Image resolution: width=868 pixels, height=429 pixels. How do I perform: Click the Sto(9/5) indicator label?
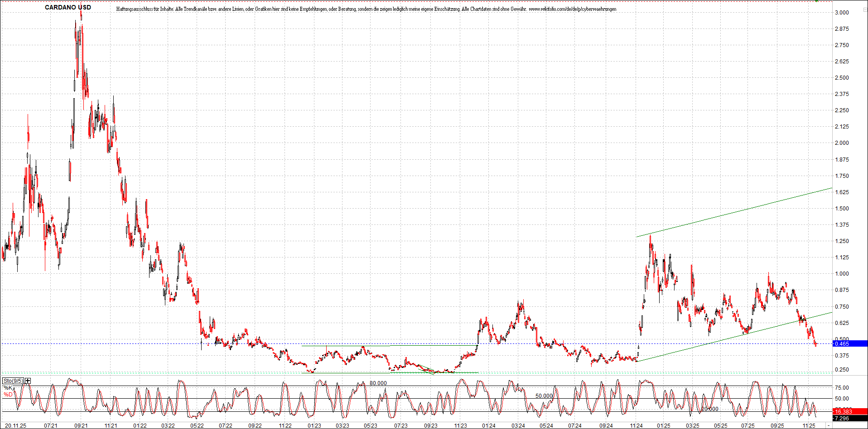13,381
